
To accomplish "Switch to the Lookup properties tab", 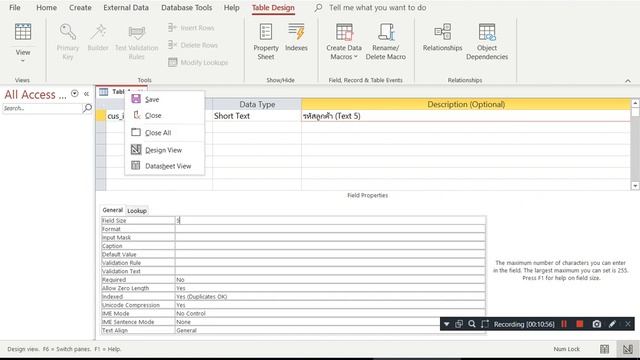I will point(137,211).
